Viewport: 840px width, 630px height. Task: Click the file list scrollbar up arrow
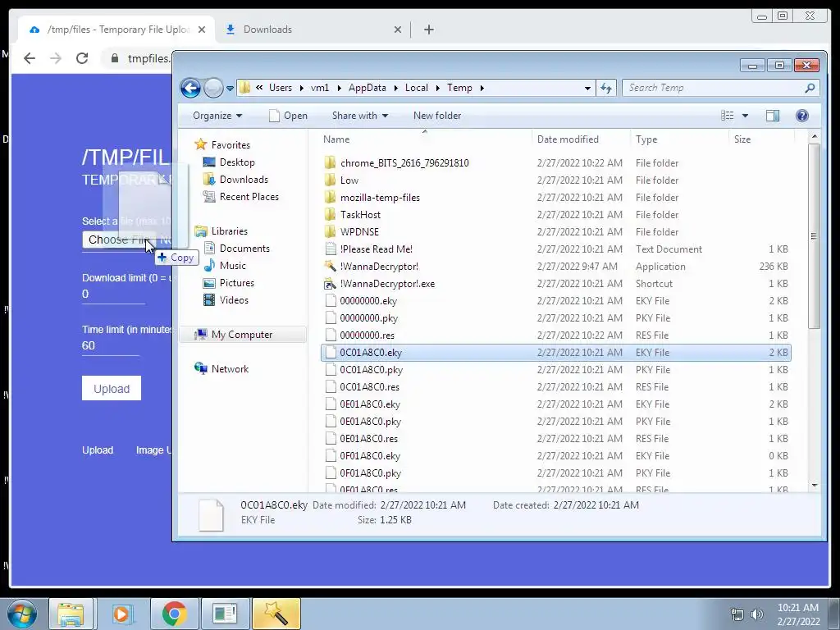click(815, 137)
